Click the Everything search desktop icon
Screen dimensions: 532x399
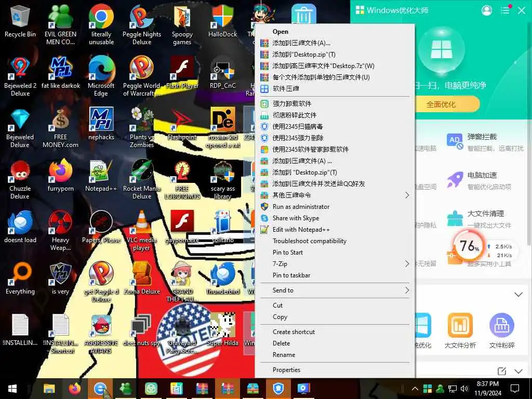(20, 278)
